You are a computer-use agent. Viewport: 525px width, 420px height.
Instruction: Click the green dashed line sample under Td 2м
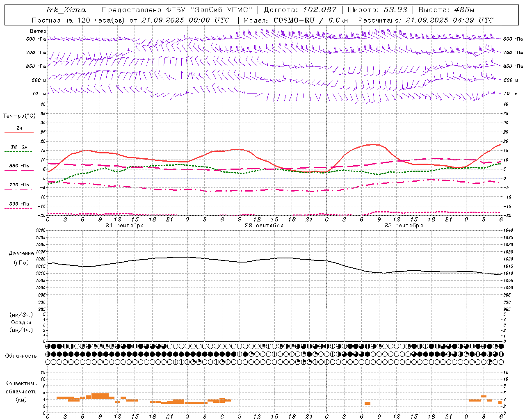pyautogui.click(x=19, y=152)
